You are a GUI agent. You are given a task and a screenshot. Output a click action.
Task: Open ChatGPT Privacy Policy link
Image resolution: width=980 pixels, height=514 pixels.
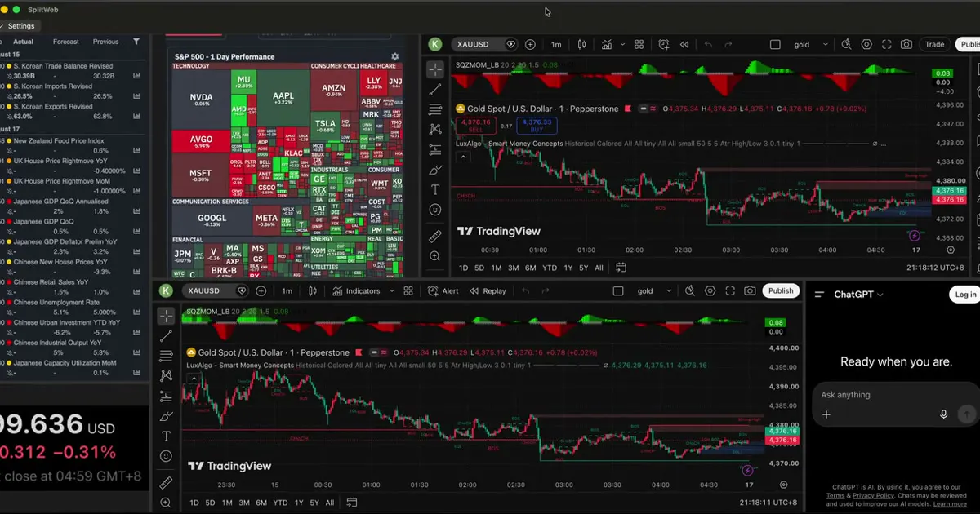pos(872,495)
